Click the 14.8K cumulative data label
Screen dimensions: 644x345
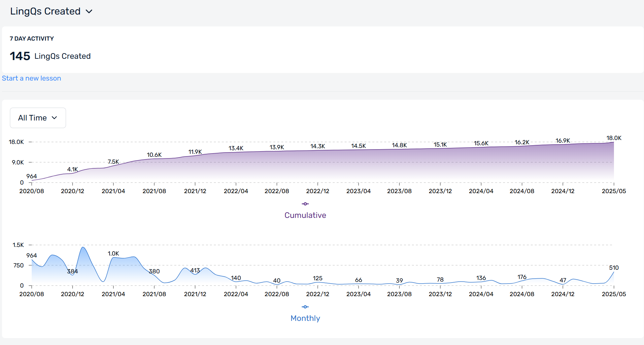pos(399,145)
